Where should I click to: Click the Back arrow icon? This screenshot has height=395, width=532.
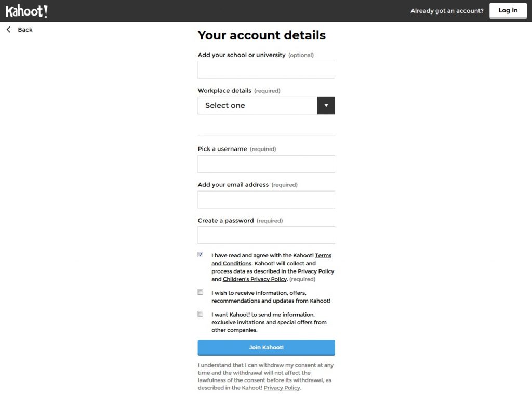click(9, 30)
